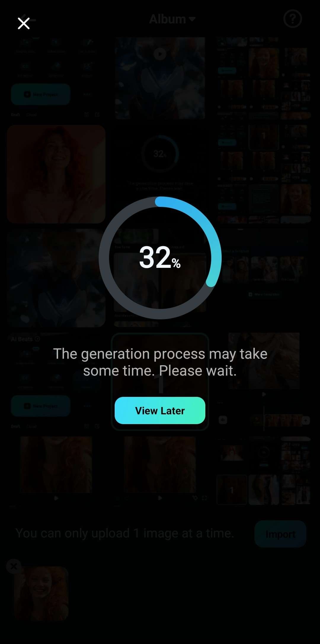Click the 32% circular progress ring
This screenshot has height=644, width=320.
point(160,258)
